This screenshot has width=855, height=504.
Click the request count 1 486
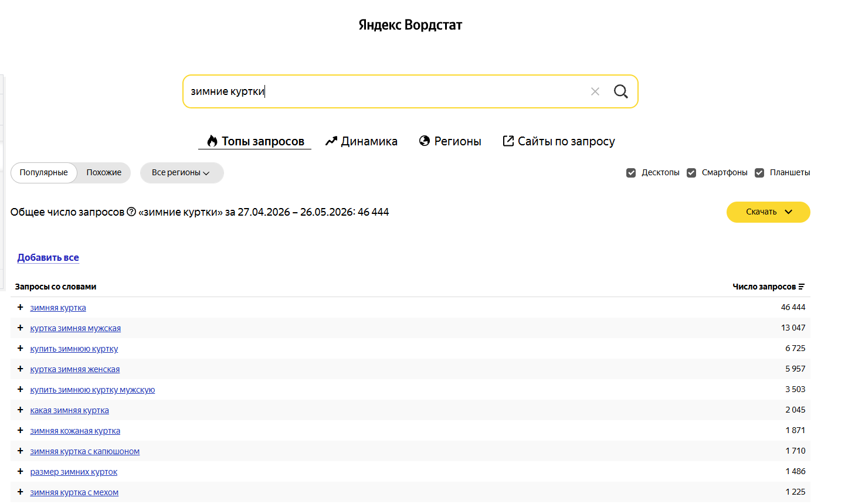(x=796, y=471)
